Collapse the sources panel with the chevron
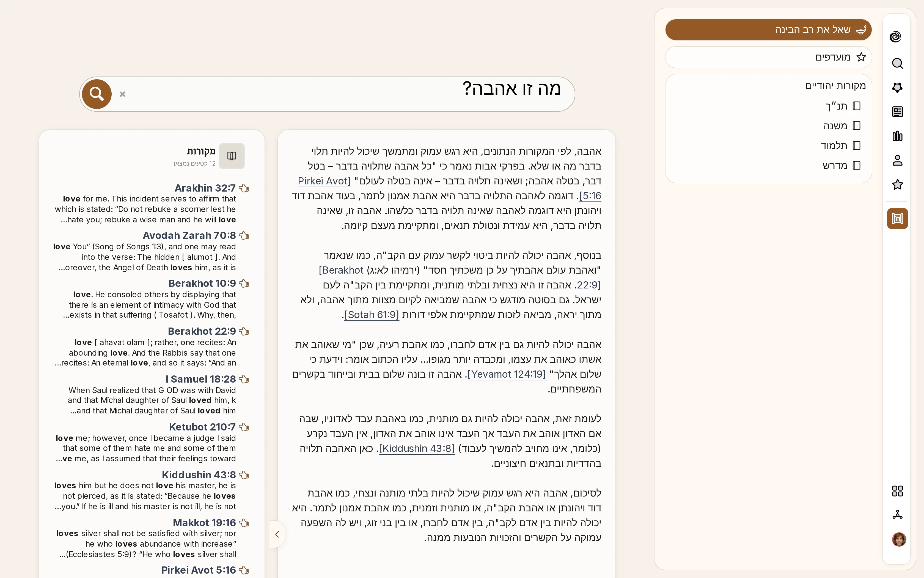Image resolution: width=924 pixels, height=578 pixels. (x=277, y=534)
